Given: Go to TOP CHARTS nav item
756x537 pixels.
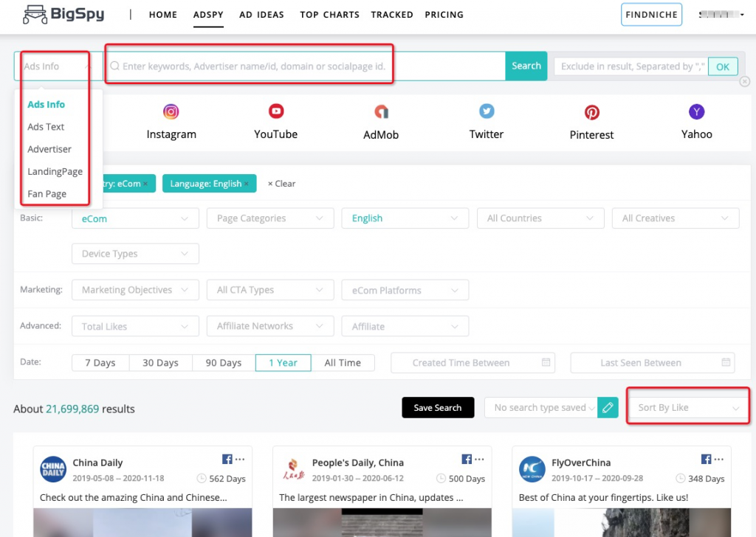Looking at the screenshot, I should click(330, 15).
